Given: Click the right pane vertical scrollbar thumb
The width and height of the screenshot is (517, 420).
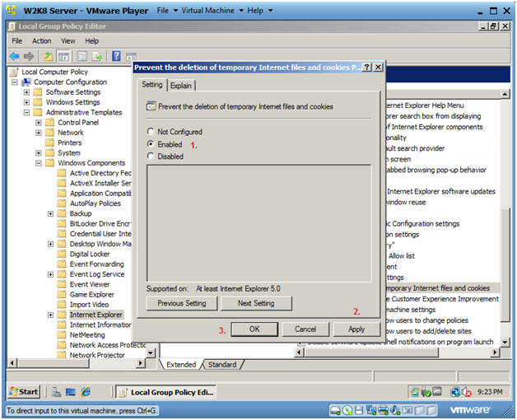Looking at the screenshot, I should (505, 264).
